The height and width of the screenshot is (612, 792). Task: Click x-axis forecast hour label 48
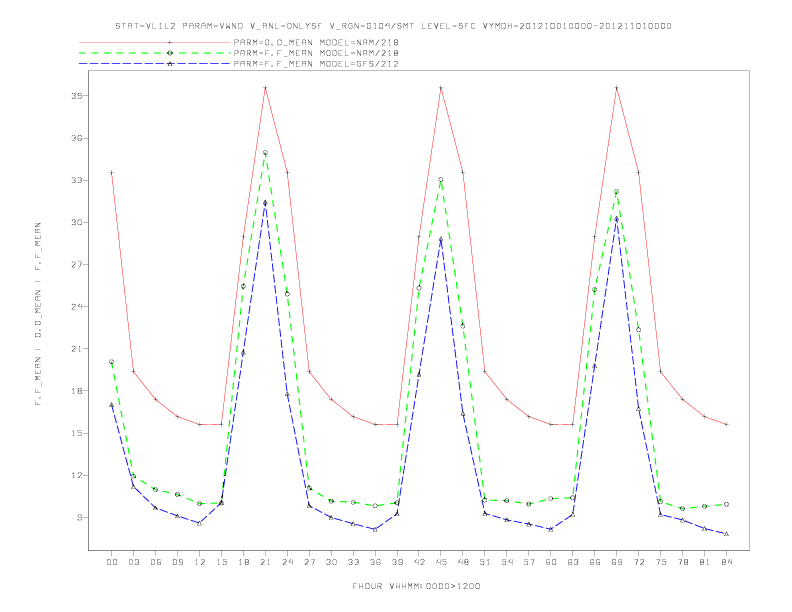point(463,562)
